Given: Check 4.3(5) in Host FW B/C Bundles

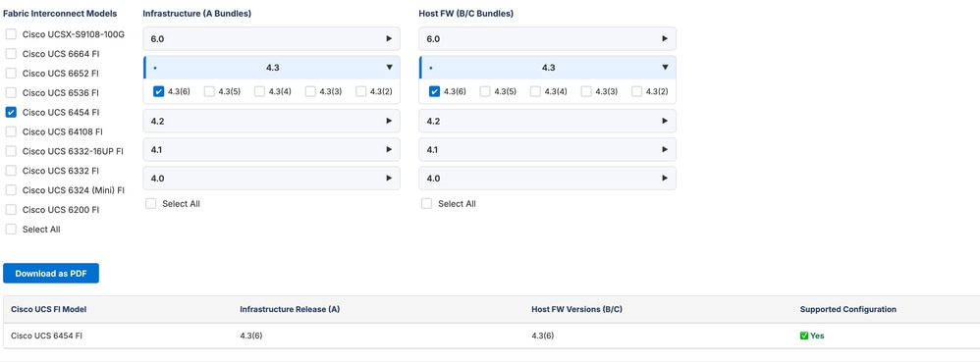Looking at the screenshot, I should (485, 92).
